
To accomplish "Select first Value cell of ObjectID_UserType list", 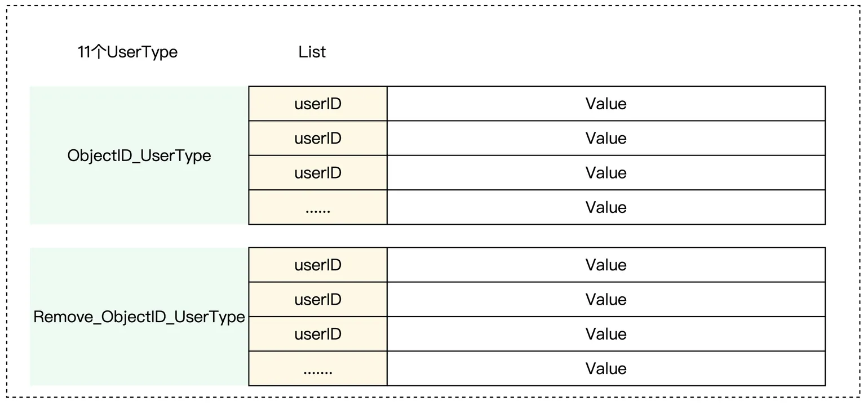I will [x=606, y=104].
